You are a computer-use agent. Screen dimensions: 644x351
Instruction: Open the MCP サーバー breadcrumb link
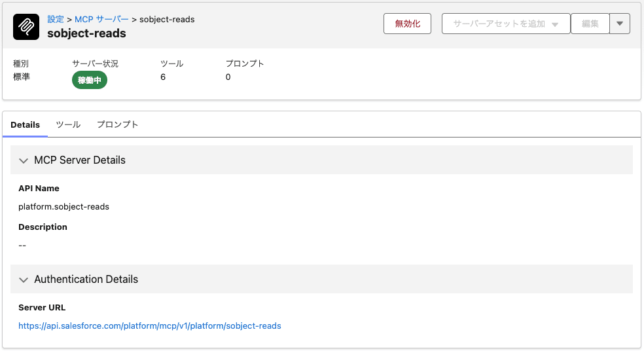[101, 20]
